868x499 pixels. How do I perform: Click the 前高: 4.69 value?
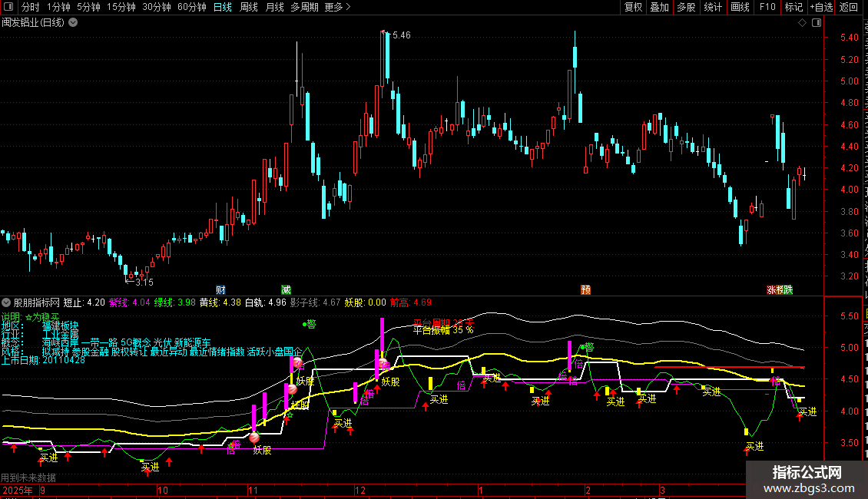coord(411,302)
